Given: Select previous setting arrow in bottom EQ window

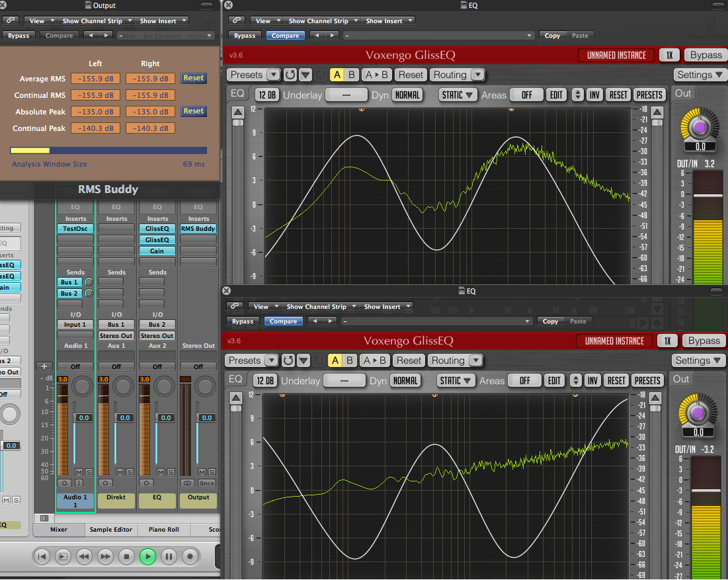Looking at the screenshot, I should click(315, 321).
